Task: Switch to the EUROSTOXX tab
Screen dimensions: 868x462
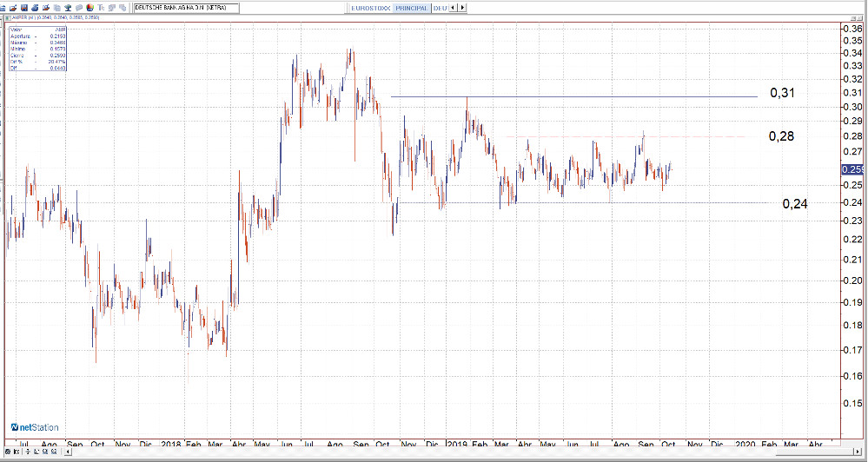Action: 371,9
